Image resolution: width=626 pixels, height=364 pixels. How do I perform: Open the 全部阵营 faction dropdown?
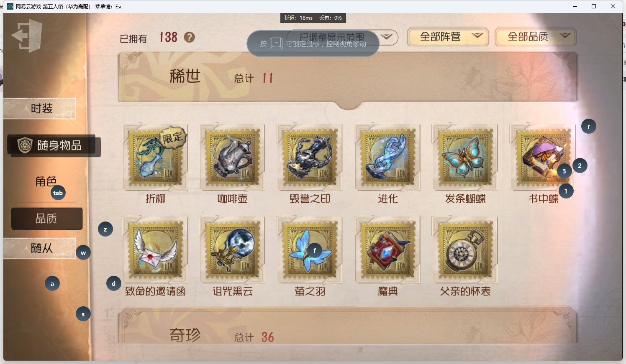[x=448, y=37]
